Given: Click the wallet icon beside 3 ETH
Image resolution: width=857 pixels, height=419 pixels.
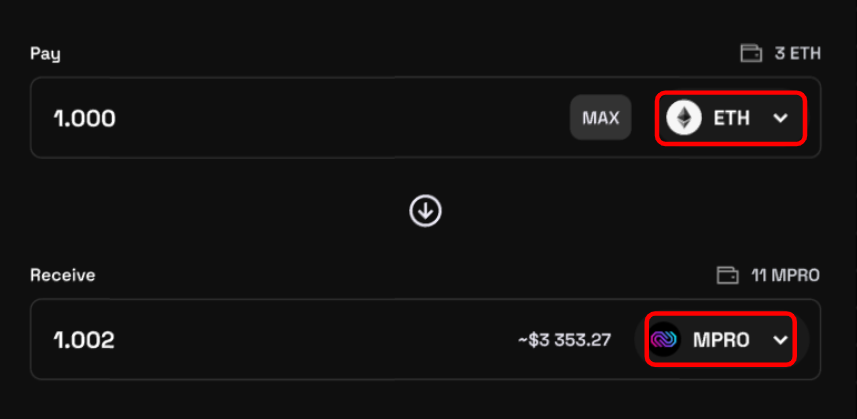Looking at the screenshot, I should click(x=751, y=54).
